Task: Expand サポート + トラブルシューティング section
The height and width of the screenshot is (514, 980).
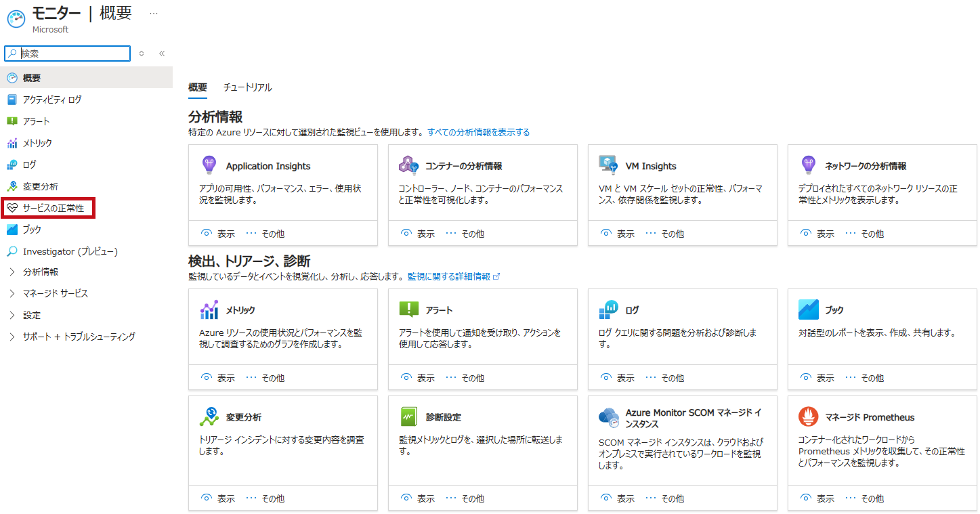Action: [x=12, y=337]
